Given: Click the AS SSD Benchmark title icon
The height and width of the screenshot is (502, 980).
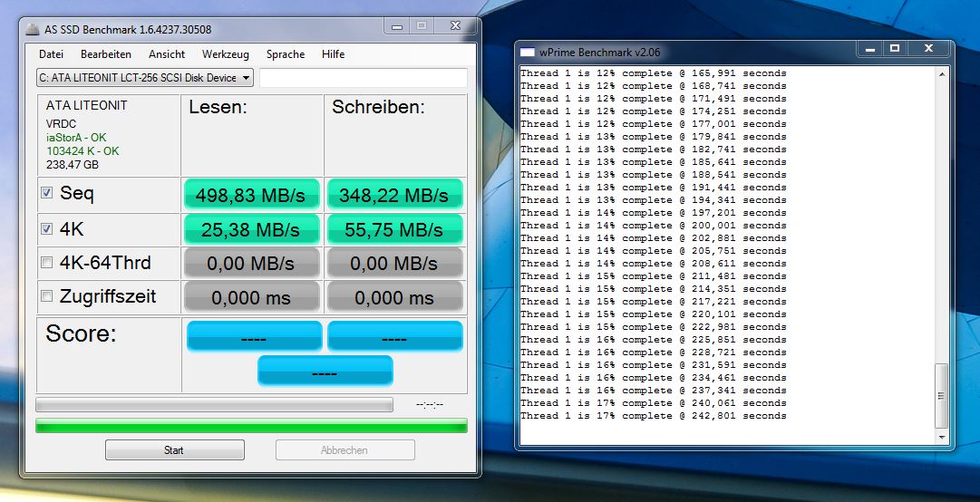Looking at the screenshot, I should pyautogui.click(x=34, y=29).
